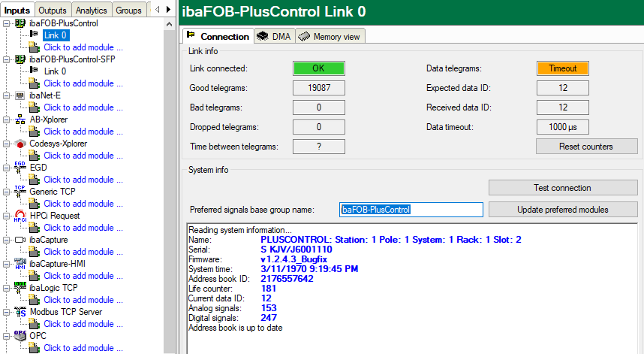Image resolution: width=644 pixels, height=354 pixels.
Task: Click add-module icon under HPCi Request
Action: tap(35, 228)
